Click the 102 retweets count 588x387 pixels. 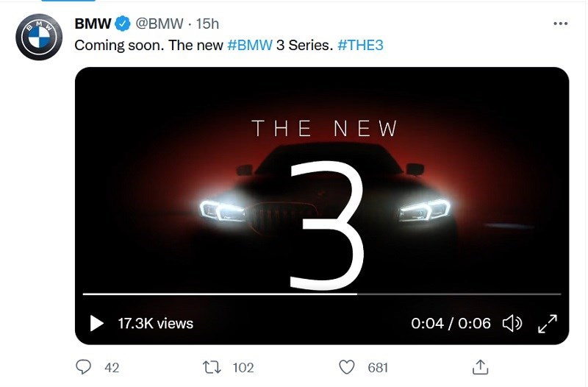coord(243,367)
